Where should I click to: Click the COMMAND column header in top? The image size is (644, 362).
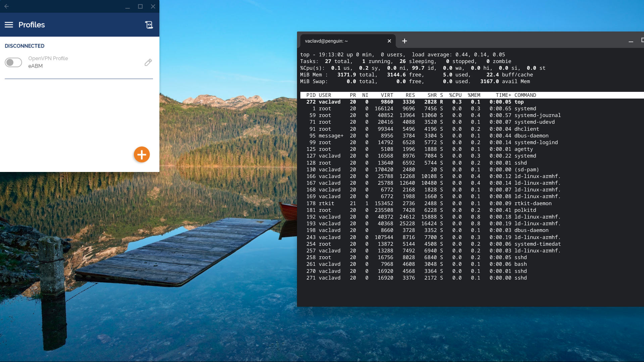525,95
